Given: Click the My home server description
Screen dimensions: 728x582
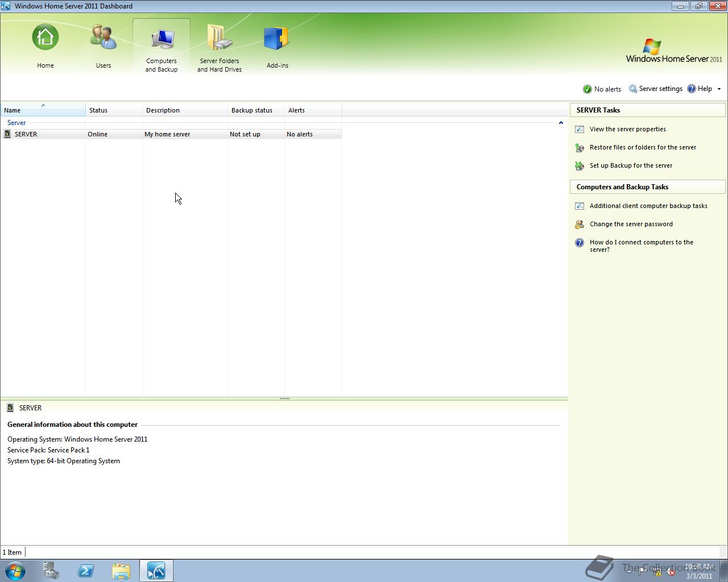Looking at the screenshot, I should (167, 134).
